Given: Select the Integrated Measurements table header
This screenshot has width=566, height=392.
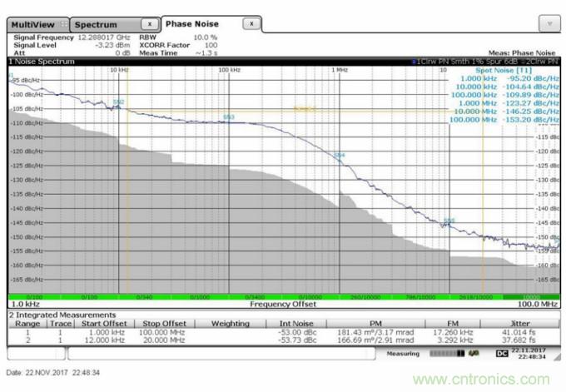Looking at the screenshot, I should tap(63, 315).
